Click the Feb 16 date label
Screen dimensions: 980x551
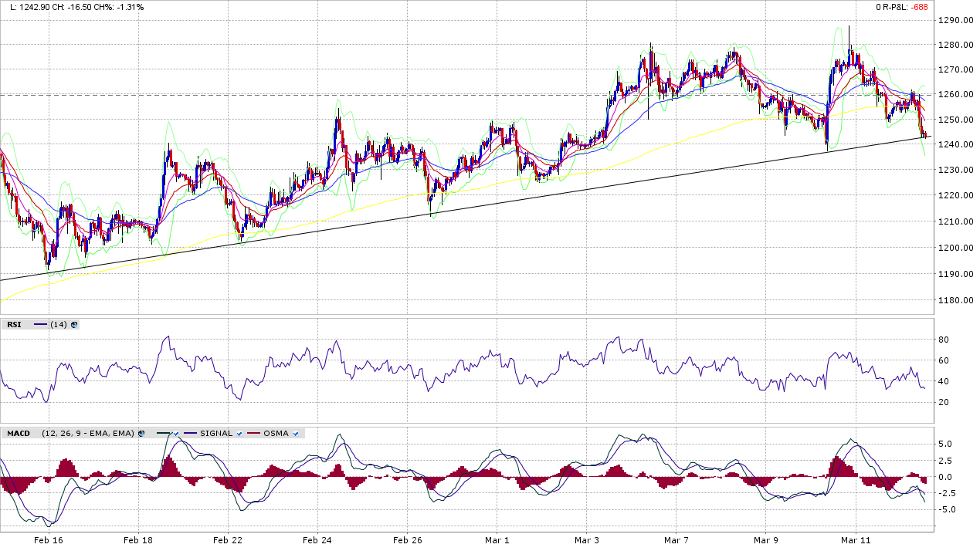coord(48,541)
